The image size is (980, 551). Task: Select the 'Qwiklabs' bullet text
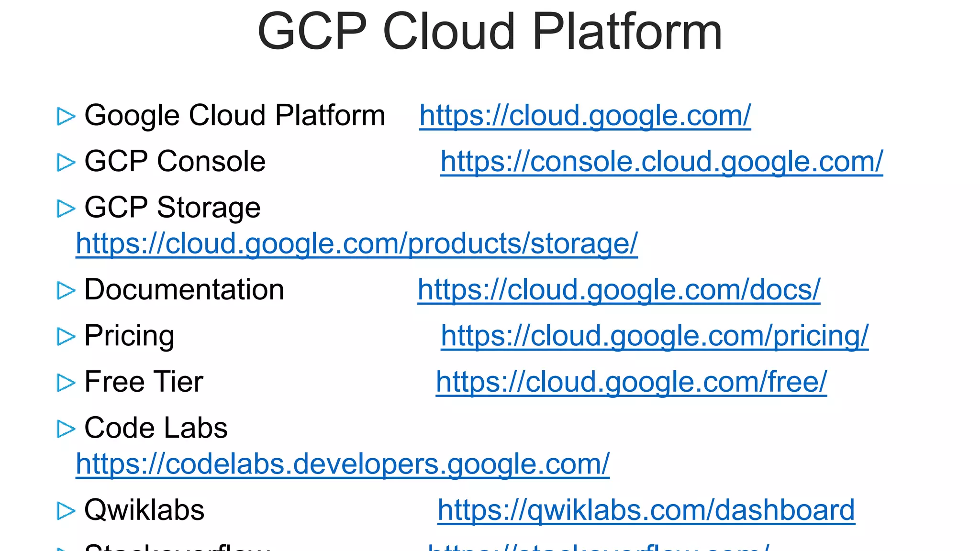click(144, 510)
